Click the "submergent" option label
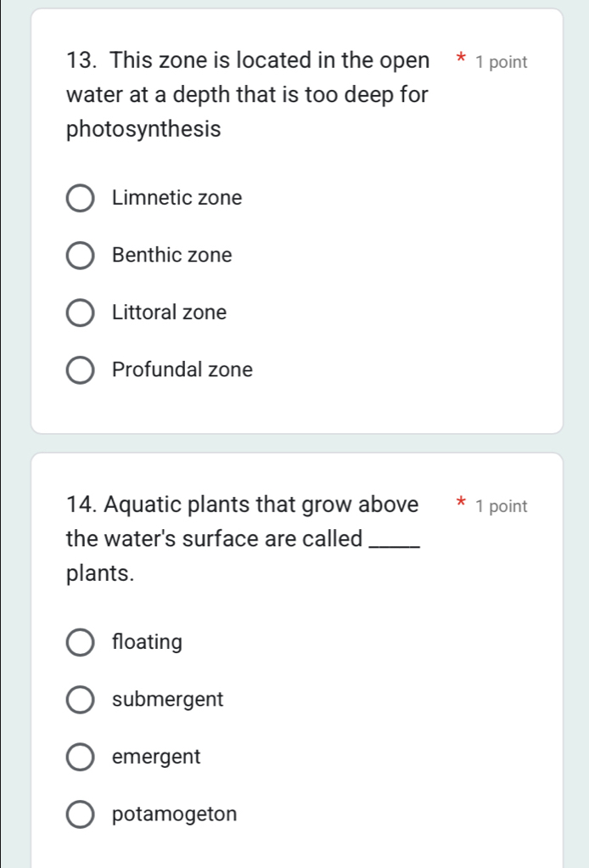 [167, 700]
